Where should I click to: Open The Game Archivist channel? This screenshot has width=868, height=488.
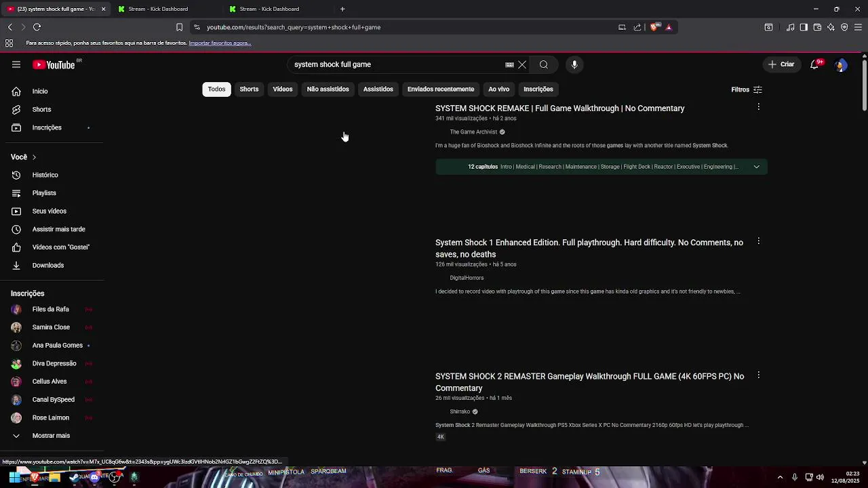(473, 132)
